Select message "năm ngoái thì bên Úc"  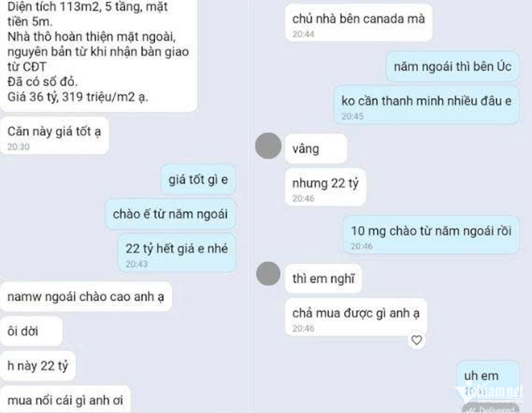click(x=452, y=66)
